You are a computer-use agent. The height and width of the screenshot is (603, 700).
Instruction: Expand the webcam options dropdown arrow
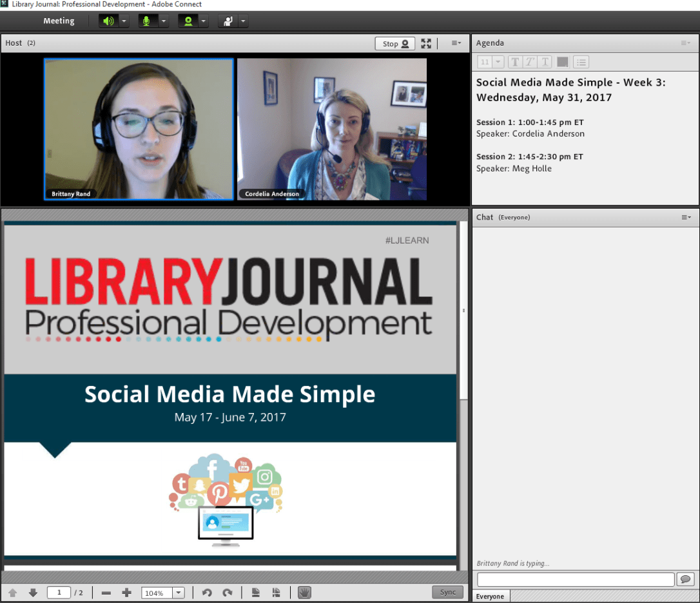pyautogui.click(x=204, y=21)
